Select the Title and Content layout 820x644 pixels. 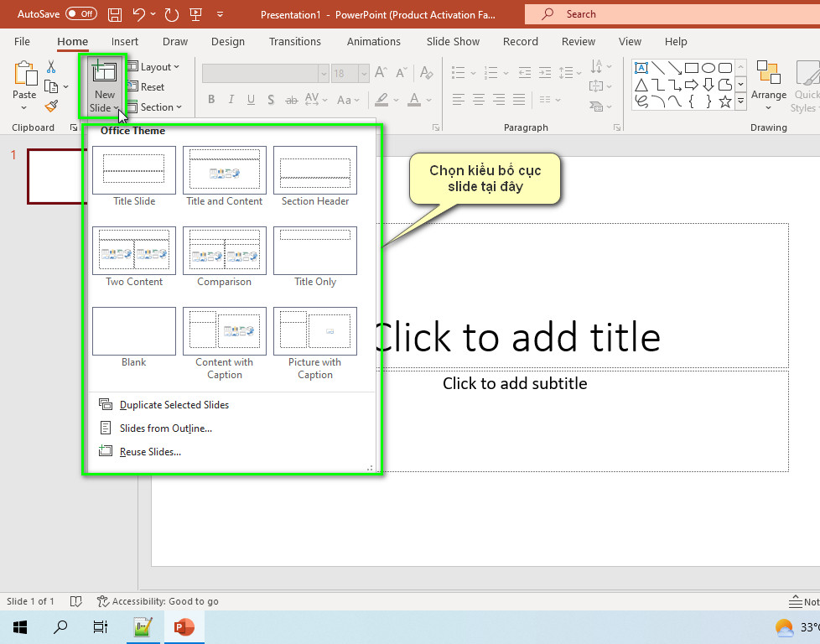click(225, 177)
